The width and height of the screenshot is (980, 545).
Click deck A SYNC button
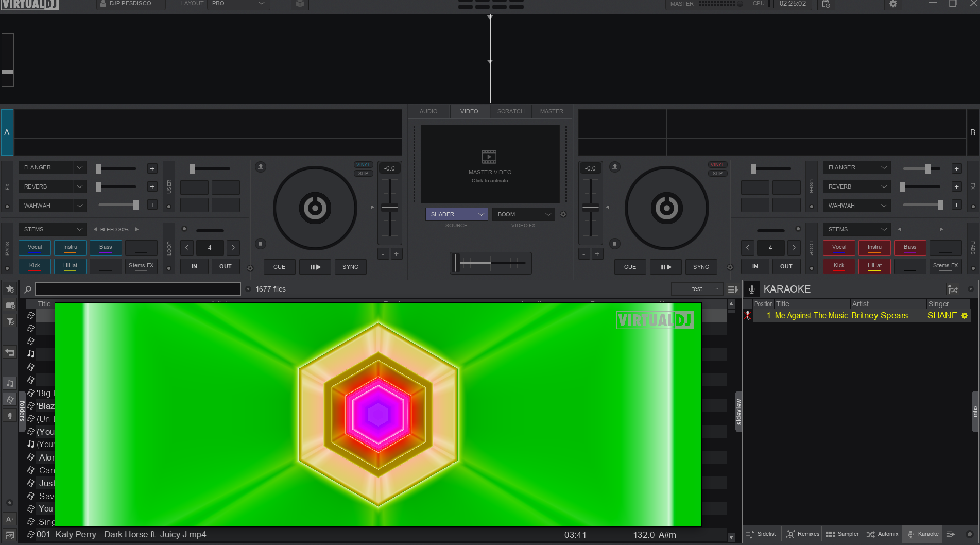[x=350, y=267]
